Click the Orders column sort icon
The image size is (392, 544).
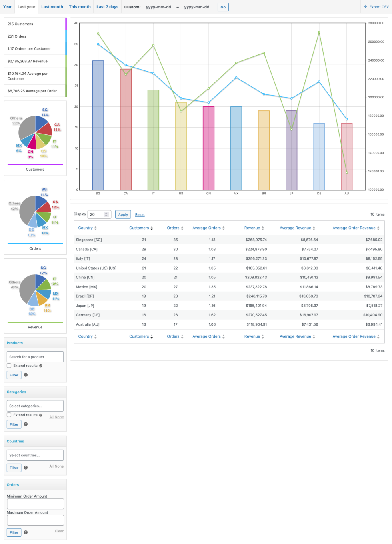[x=182, y=228]
